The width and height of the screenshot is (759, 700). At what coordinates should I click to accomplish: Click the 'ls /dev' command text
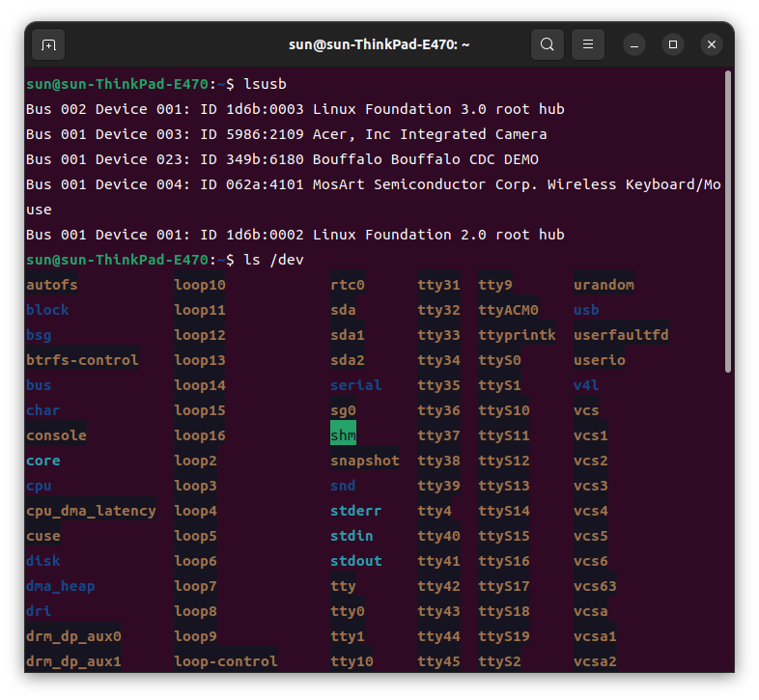click(273, 260)
